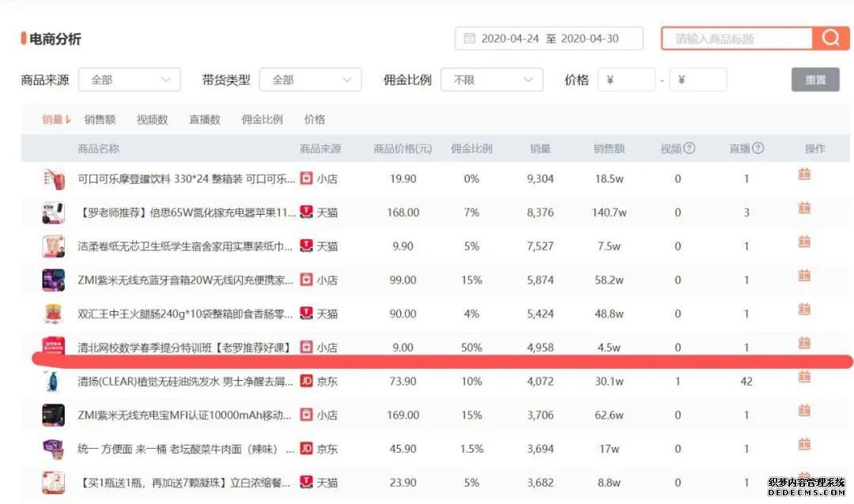Open the action icon for ZMI紫米无线充蓝牙音箱 row

point(804,276)
